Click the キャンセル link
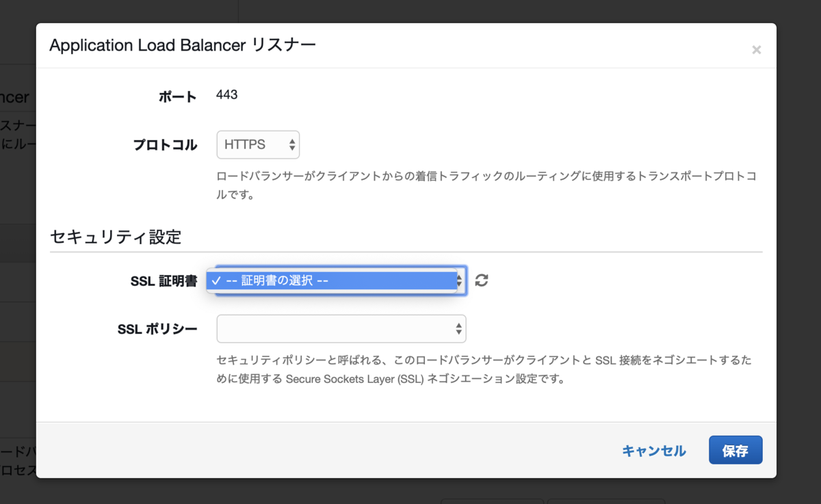 pyautogui.click(x=653, y=451)
